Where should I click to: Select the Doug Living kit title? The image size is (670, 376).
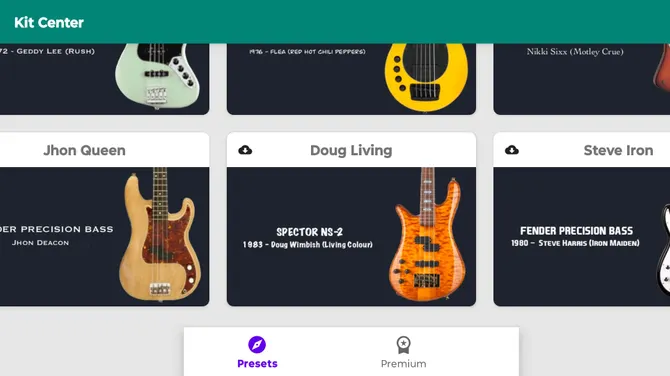351,150
